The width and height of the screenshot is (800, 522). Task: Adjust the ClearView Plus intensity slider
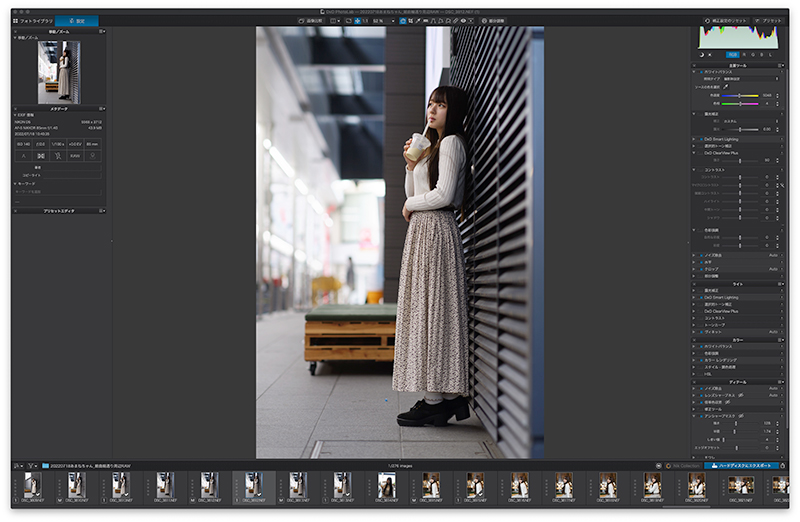tap(740, 161)
